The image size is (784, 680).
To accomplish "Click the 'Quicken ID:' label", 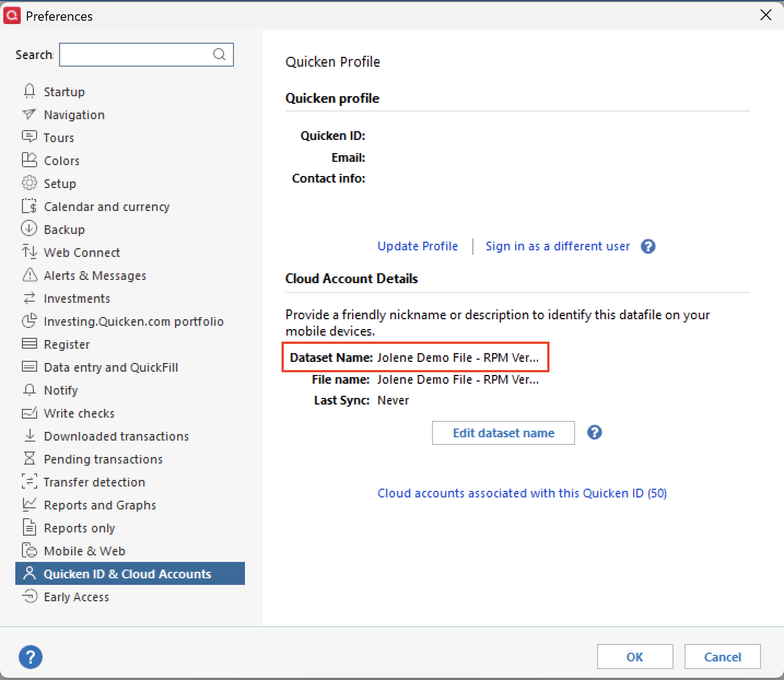I will (333, 136).
